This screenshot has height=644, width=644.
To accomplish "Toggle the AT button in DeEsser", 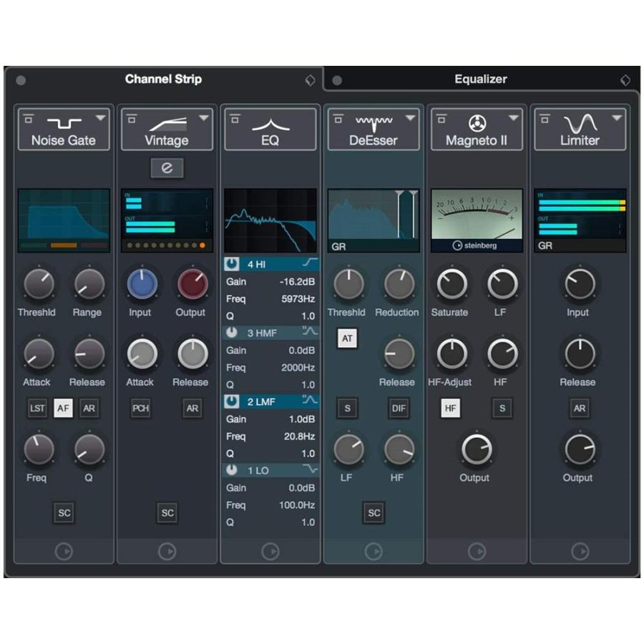I will [347, 338].
